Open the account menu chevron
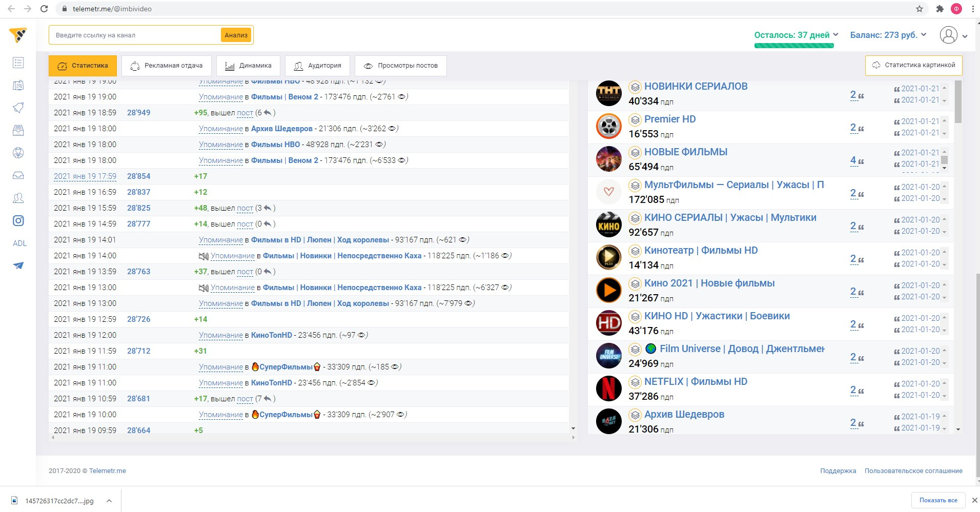The width and height of the screenshot is (980, 512). (965, 36)
